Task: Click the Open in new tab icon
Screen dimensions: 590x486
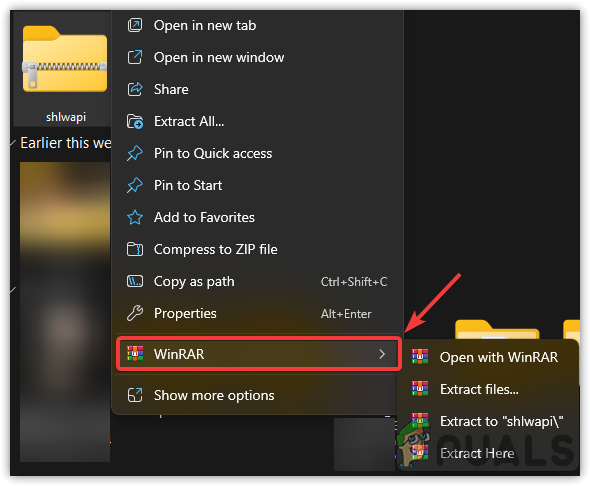Action: pyautogui.click(x=135, y=26)
